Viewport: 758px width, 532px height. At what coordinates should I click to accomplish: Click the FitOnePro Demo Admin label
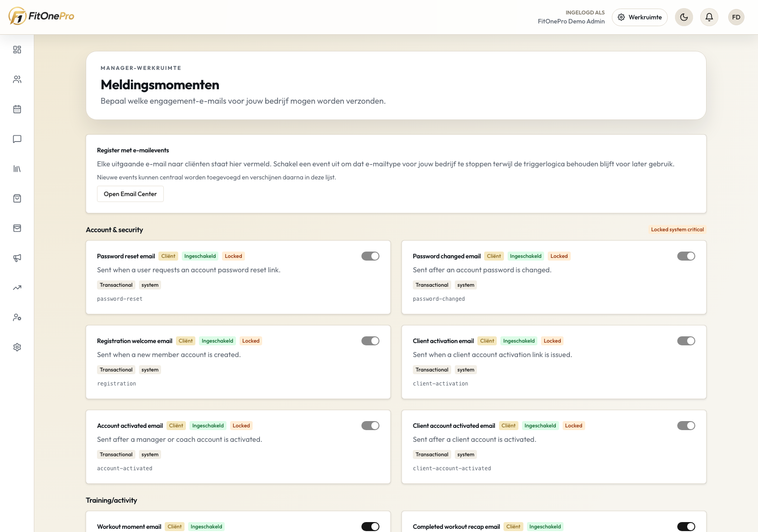point(571,21)
